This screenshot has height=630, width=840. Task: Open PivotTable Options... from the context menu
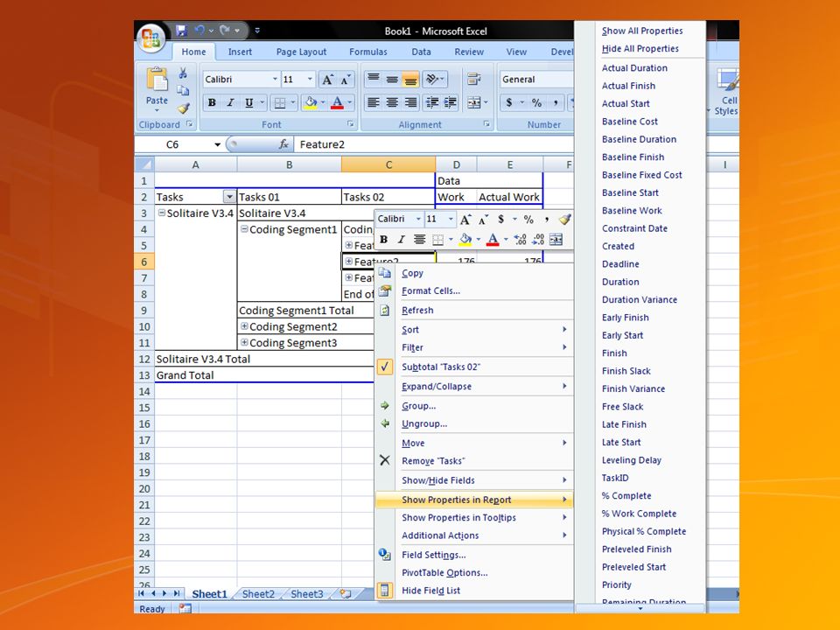474,572
